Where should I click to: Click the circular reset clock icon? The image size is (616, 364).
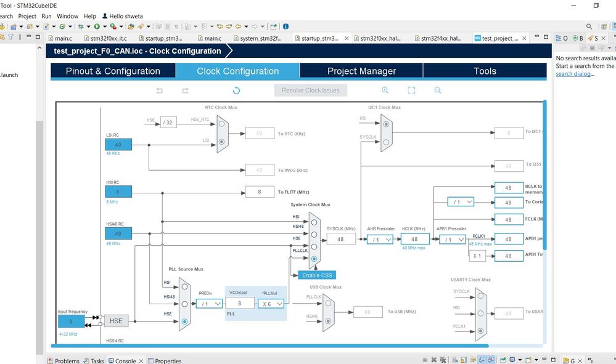[x=236, y=91]
